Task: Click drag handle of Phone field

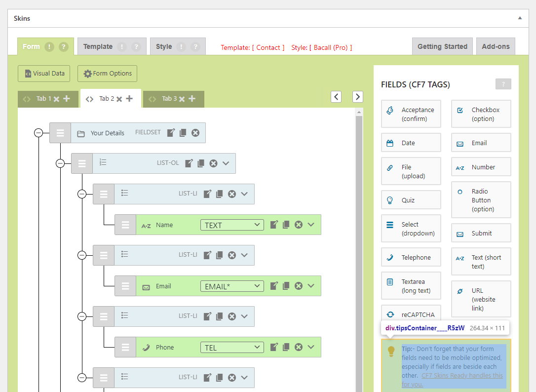Action: [125, 347]
